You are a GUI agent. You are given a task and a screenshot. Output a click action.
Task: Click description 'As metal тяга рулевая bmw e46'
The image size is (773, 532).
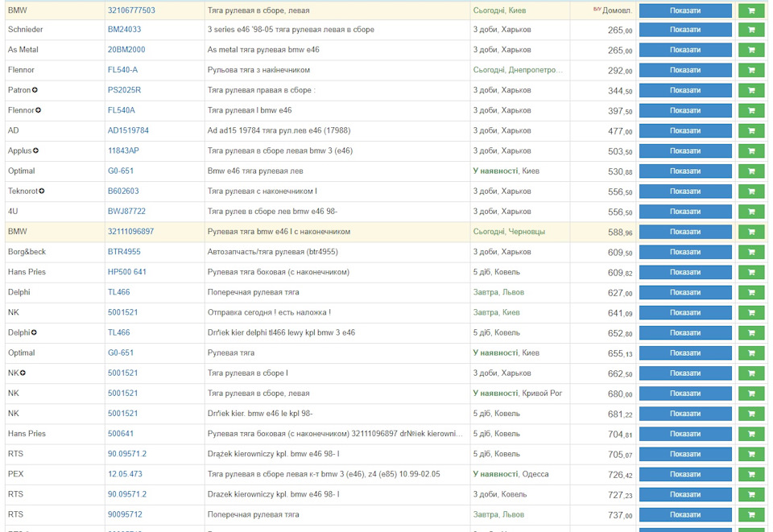263,50
